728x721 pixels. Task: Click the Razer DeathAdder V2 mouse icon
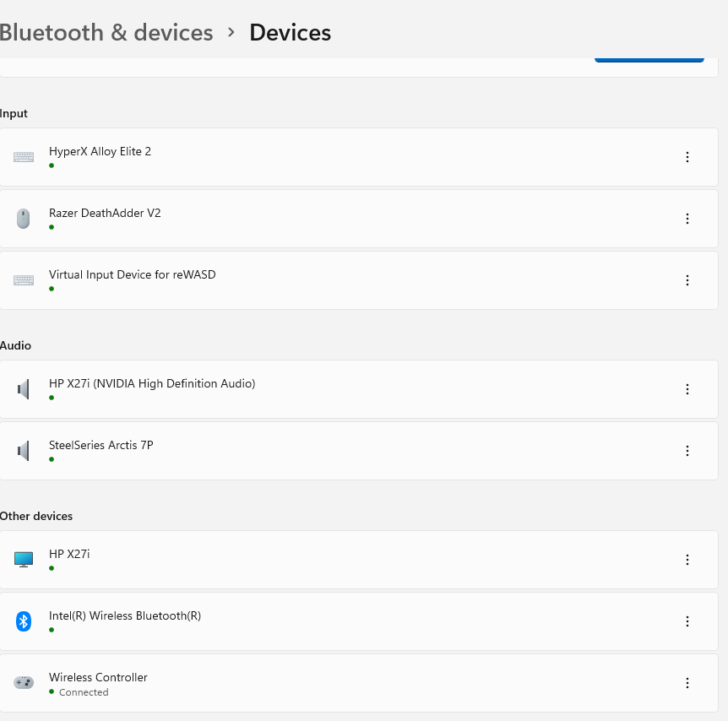24,219
